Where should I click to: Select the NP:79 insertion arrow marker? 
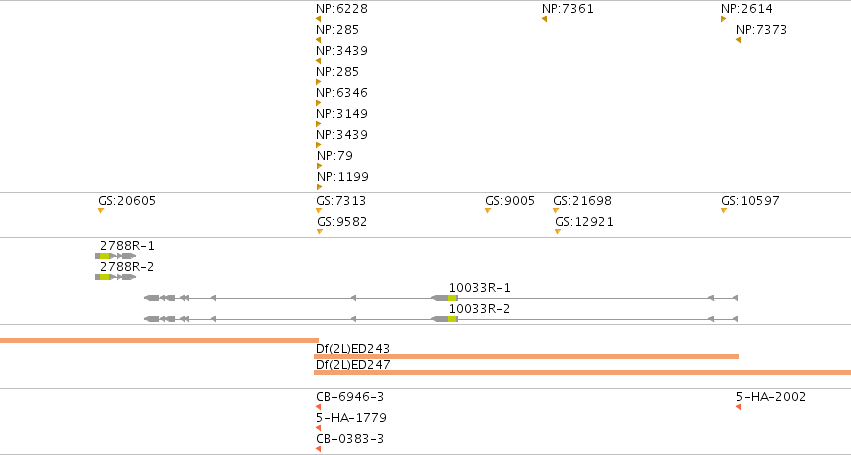pyautogui.click(x=320, y=166)
